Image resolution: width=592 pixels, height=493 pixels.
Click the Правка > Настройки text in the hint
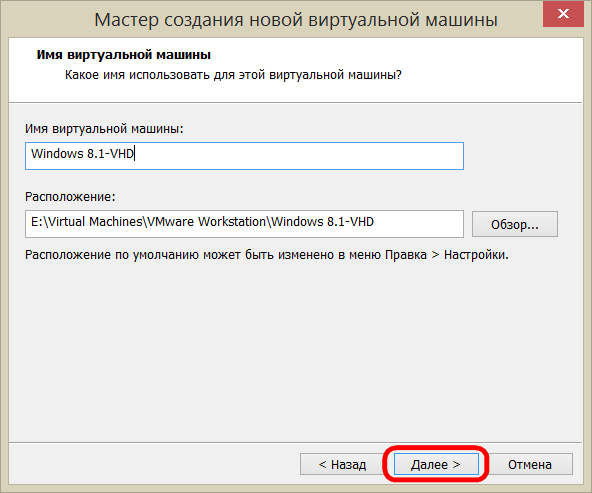tap(447, 255)
